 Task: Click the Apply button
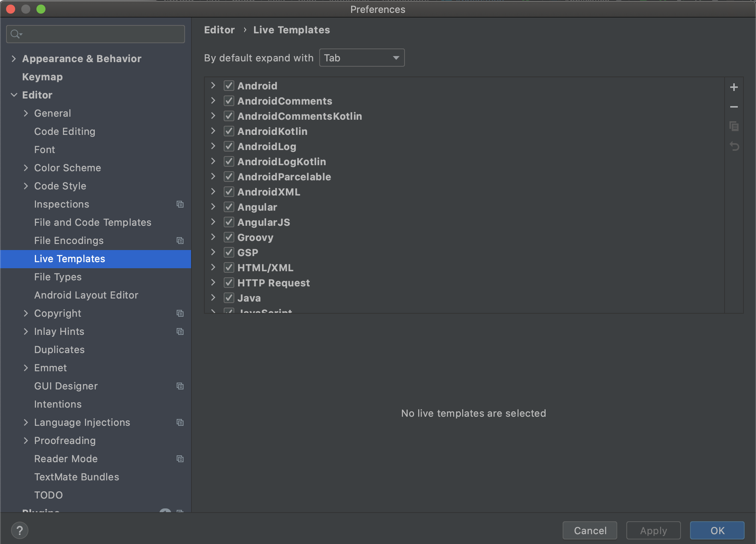(x=654, y=530)
